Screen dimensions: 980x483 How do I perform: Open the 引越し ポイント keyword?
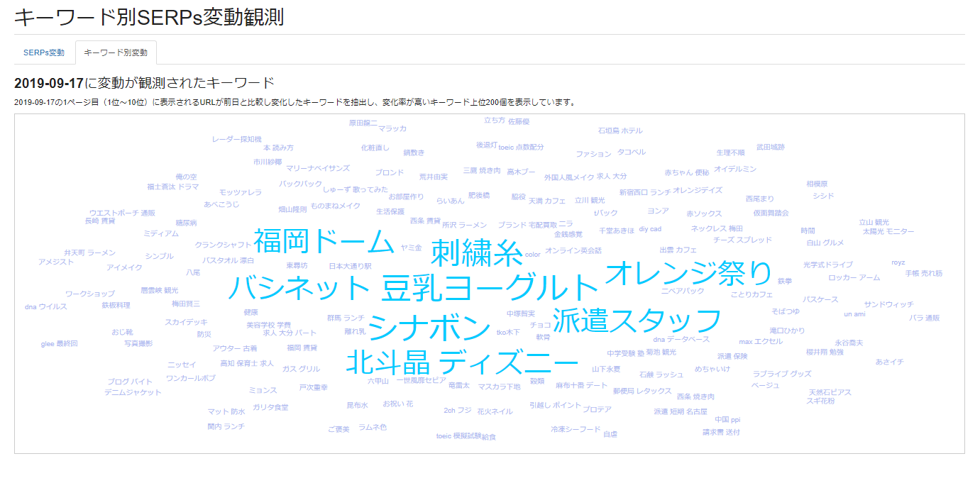(x=555, y=404)
